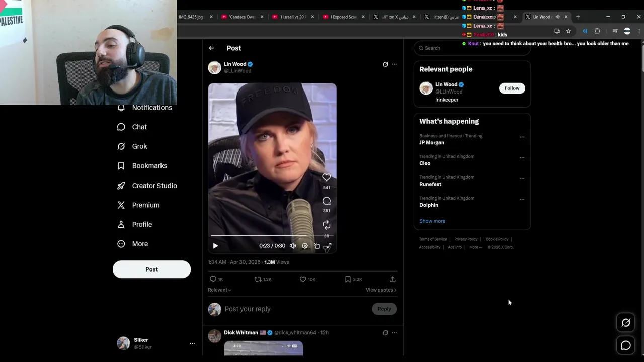Open video settings gear
The width and height of the screenshot is (644, 362).
pyautogui.click(x=305, y=246)
